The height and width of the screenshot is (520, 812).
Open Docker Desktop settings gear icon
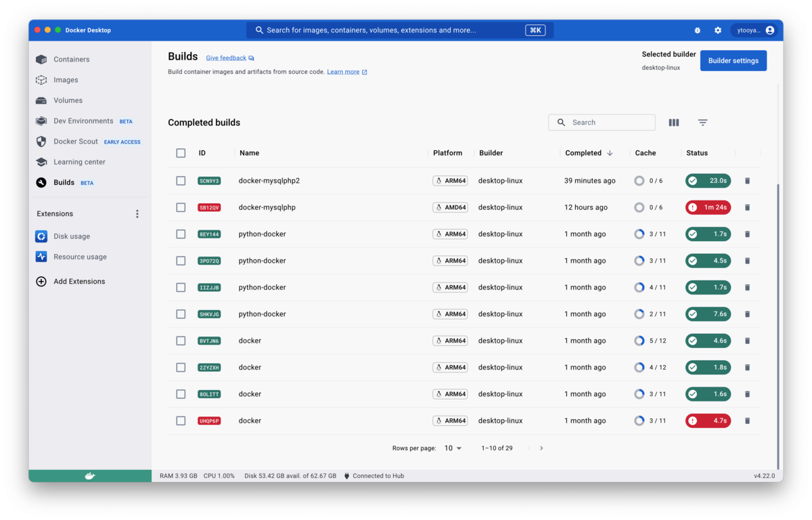[717, 30]
